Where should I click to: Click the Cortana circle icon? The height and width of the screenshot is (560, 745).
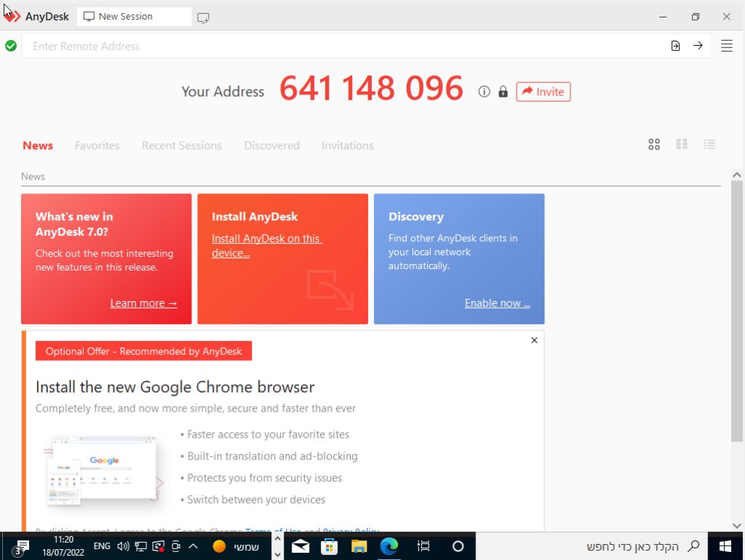tap(458, 546)
